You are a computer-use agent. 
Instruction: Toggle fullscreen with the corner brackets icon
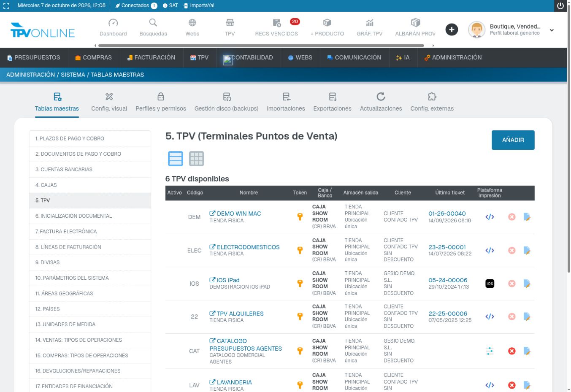[6, 6]
